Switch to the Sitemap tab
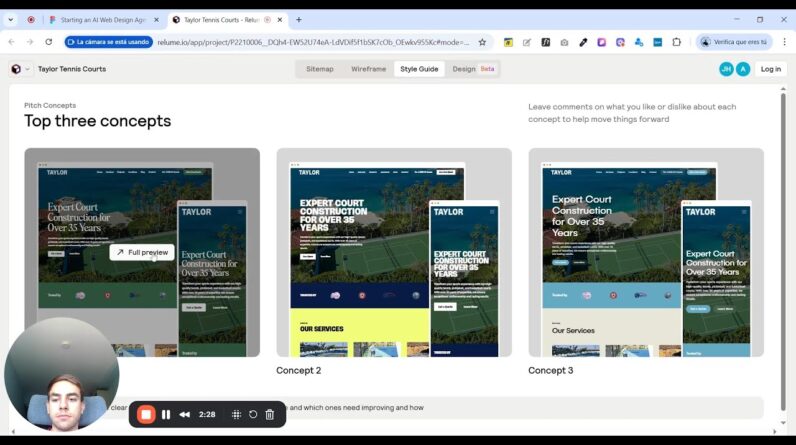The height and width of the screenshot is (445, 796). pos(320,69)
